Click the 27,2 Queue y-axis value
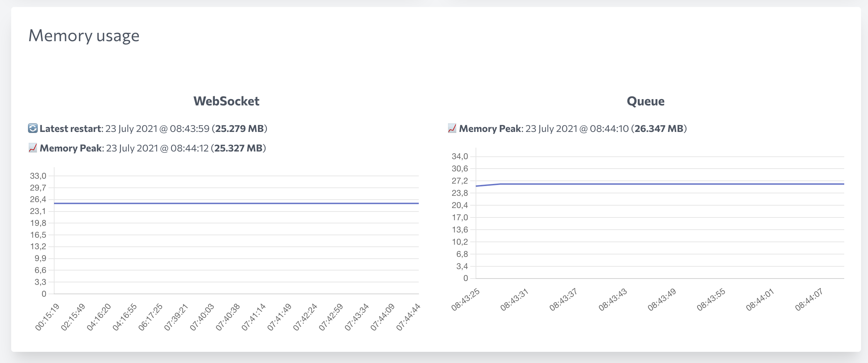Image resolution: width=868 pixels, height=363 pixels. click(x=460, y=181)
